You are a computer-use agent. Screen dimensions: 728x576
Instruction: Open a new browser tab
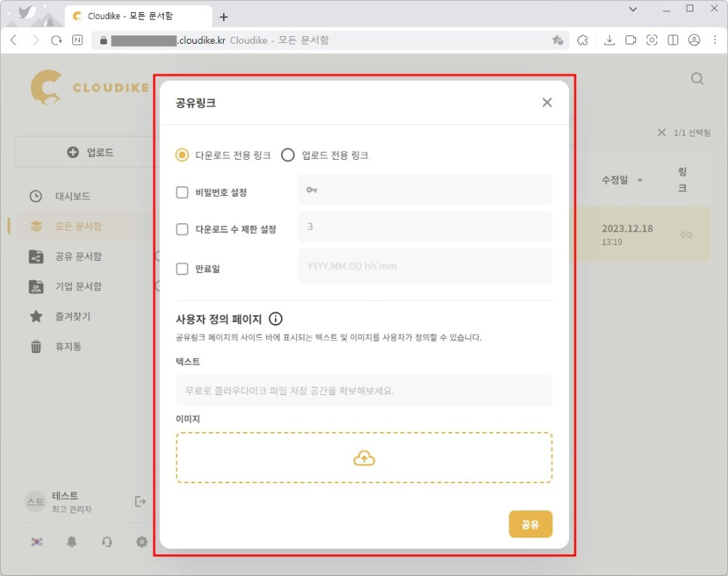[x=224, y=17]
